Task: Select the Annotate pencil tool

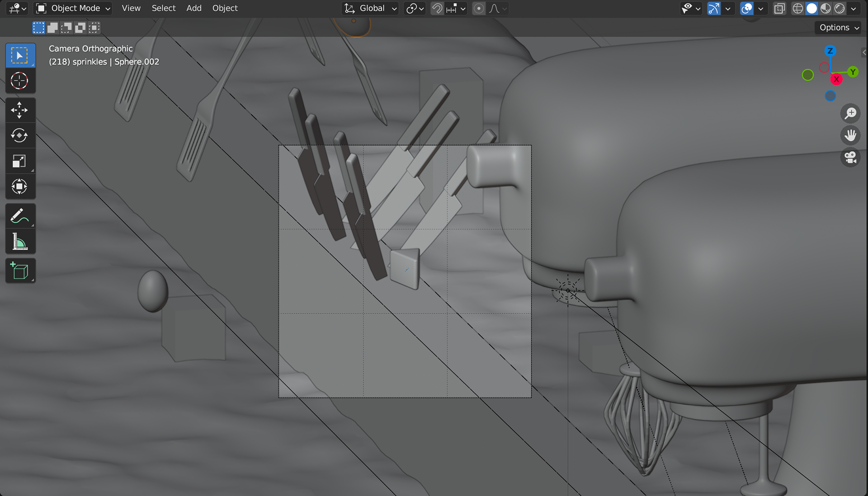Action: 19,216
